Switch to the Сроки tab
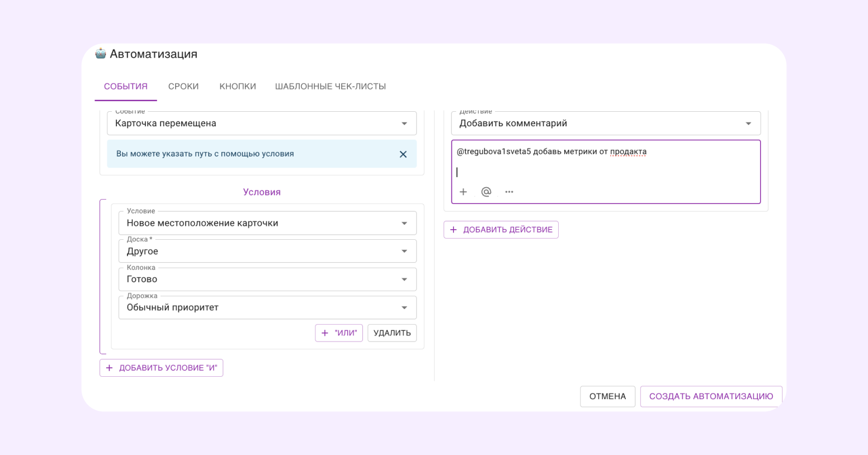The image size is (868, 455). [x=183, y=87]
